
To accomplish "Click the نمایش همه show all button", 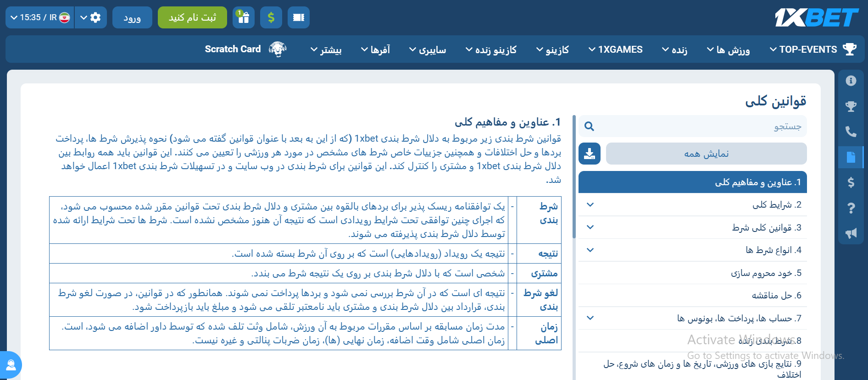I will (x=707, y=154).
